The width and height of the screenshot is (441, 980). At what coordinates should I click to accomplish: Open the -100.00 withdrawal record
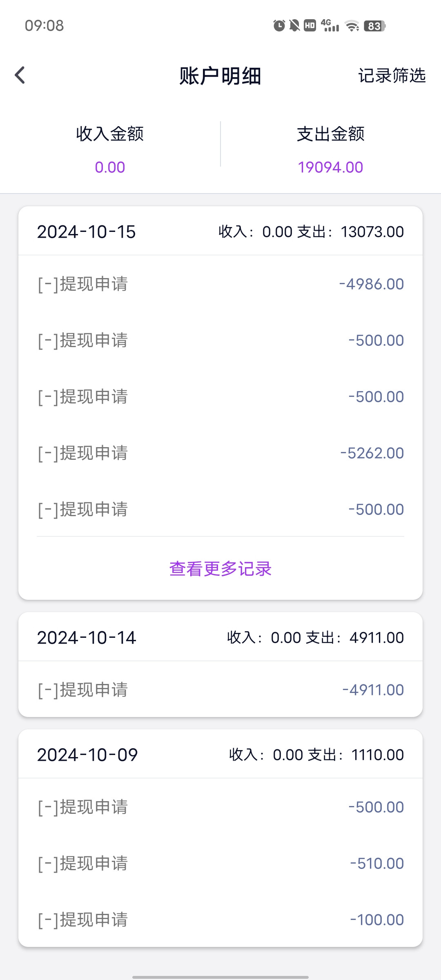coord(220,920)
